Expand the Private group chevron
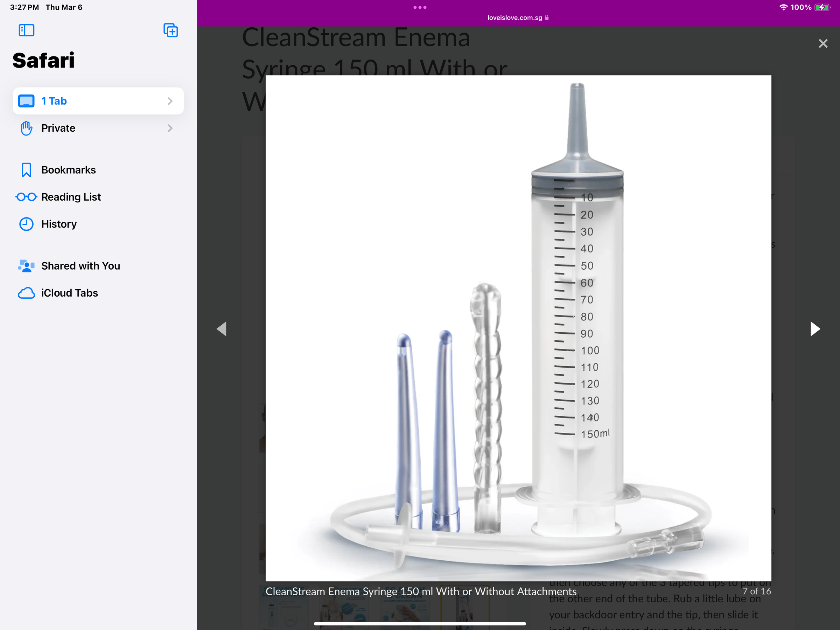The width and height of the screenshot is (840, 630). click(x=170, y=128)
